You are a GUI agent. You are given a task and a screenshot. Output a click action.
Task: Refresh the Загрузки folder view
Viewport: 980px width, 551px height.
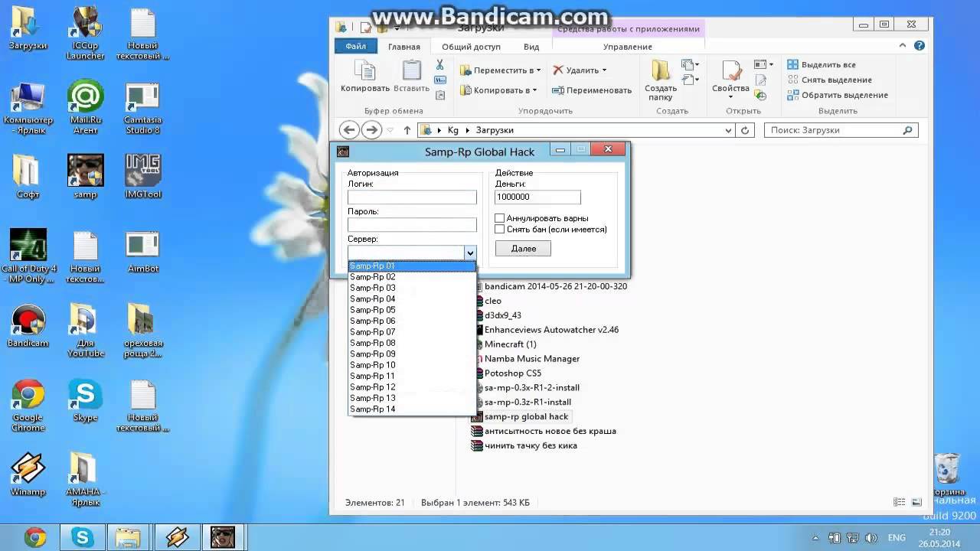[x=746, y=130]
